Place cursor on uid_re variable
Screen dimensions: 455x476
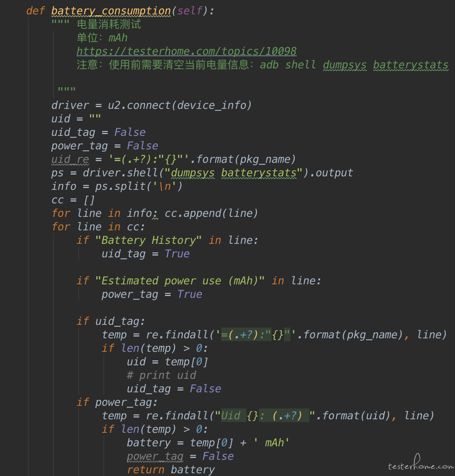pyautogui.click(x=70, y=159)
